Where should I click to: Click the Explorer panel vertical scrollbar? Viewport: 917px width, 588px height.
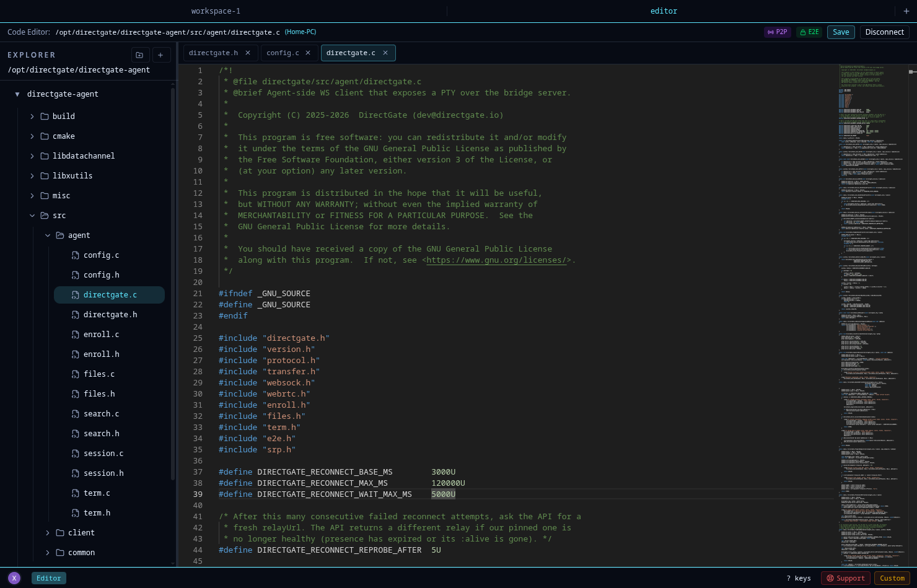[x=173, y=285]
